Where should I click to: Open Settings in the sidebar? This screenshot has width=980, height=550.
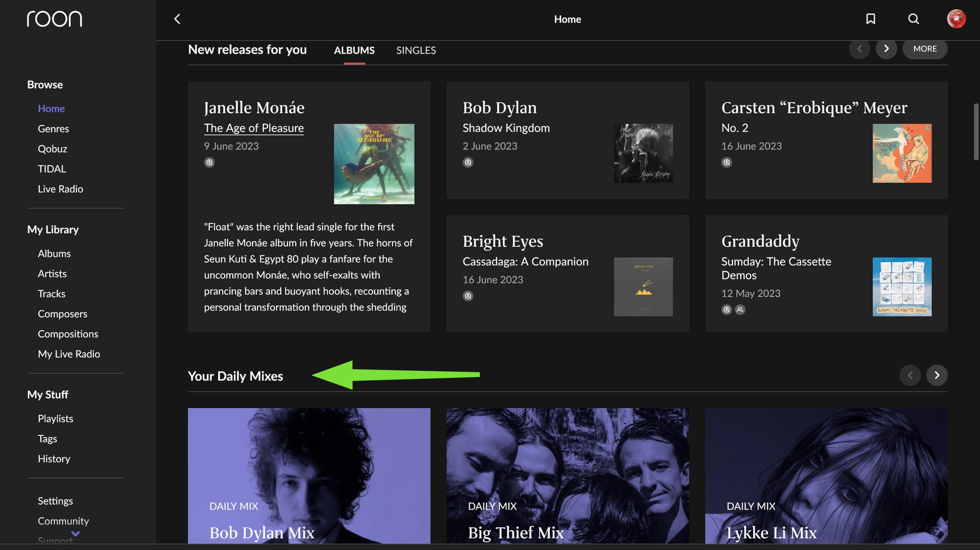click(x=55, y=501)
